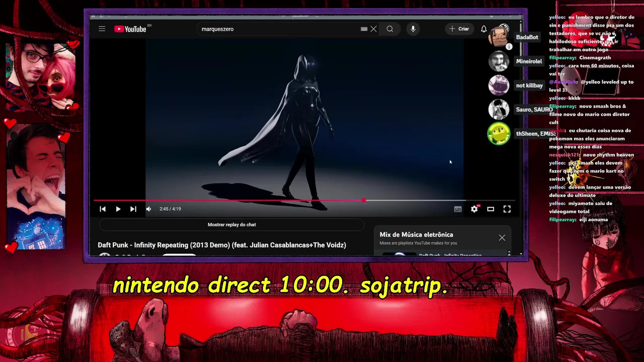This screenshot has width=644, height=362.
Task: Open the YouTube hamburger guide menu
Action: click(x=102, y=29)
